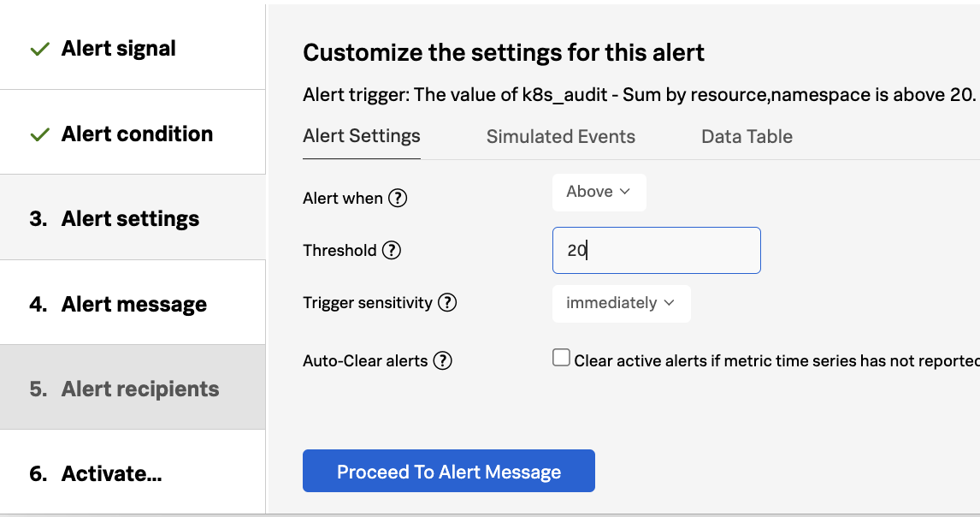Click the Auto-Clear alerts help icon
This screenshot has width=980, height=517.
pyautogui.click(x=442, y=361)
